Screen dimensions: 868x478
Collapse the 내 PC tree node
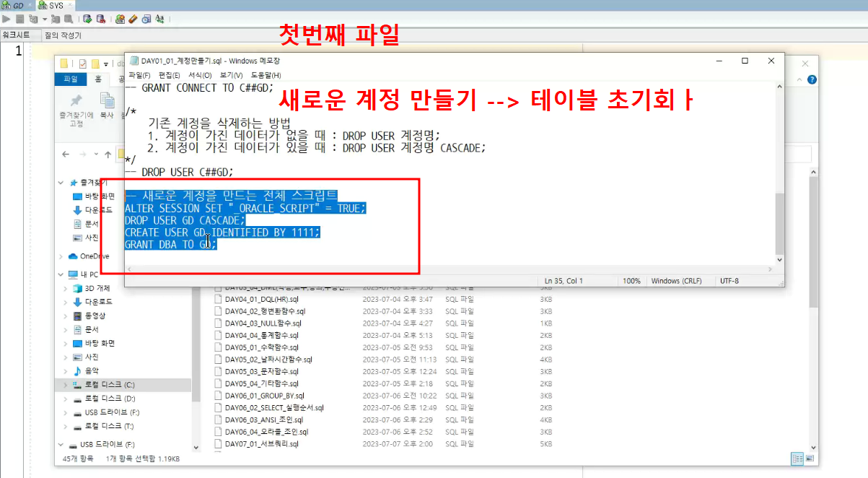point(61,274)
